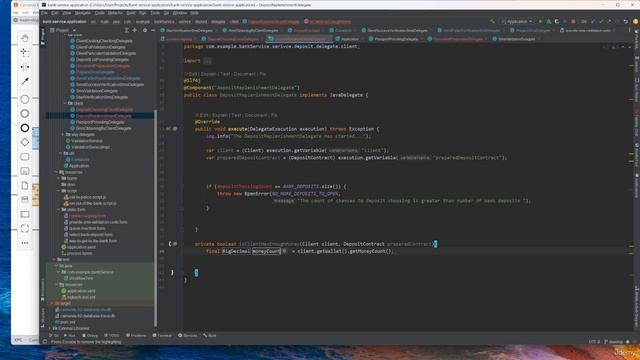The height and width of the screenshot is (360, 640).
Task: Click the moneyCount variable rename box
Action: [266, 251]
